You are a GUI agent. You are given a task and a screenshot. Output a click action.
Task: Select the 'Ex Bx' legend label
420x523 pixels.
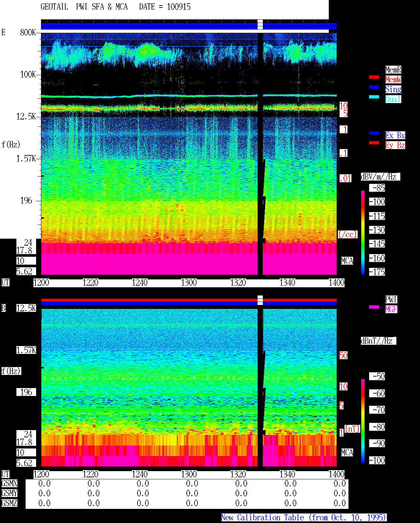[x=395, y=135]
